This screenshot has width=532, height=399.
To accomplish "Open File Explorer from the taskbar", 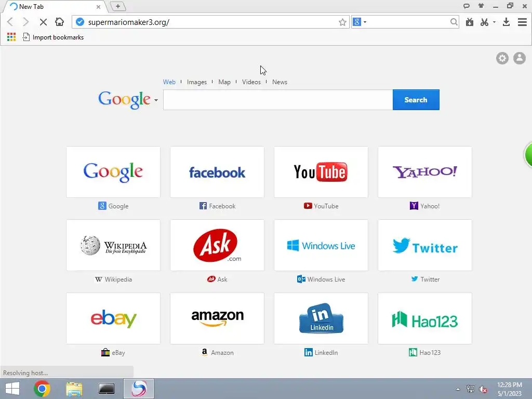I will pyautogui.click(x=74, y=389).
